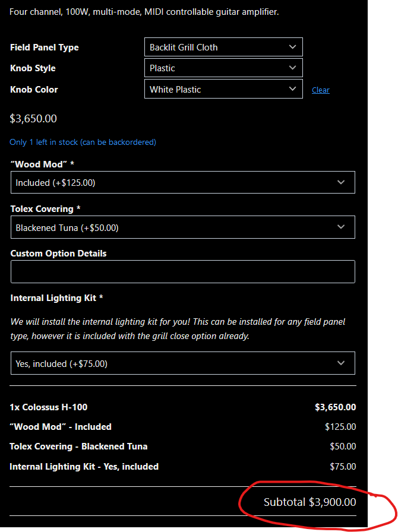Click the Custom Option Details label

coord(59,254)
